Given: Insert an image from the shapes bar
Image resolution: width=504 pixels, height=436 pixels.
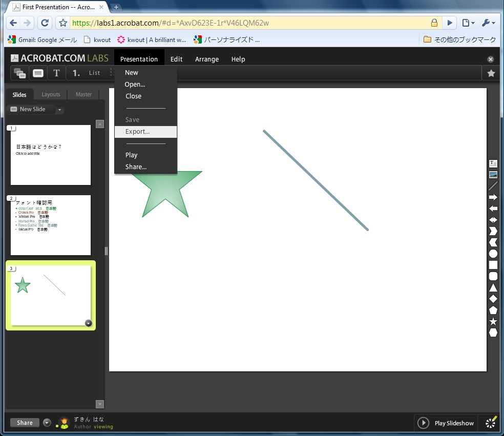Looking at the screenshot, I should point(493,175).
